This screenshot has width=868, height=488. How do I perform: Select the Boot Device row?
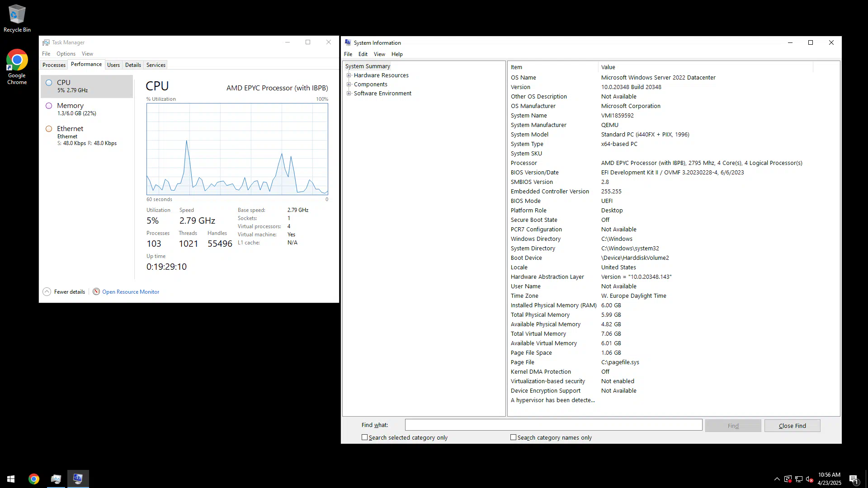[660, 258]
